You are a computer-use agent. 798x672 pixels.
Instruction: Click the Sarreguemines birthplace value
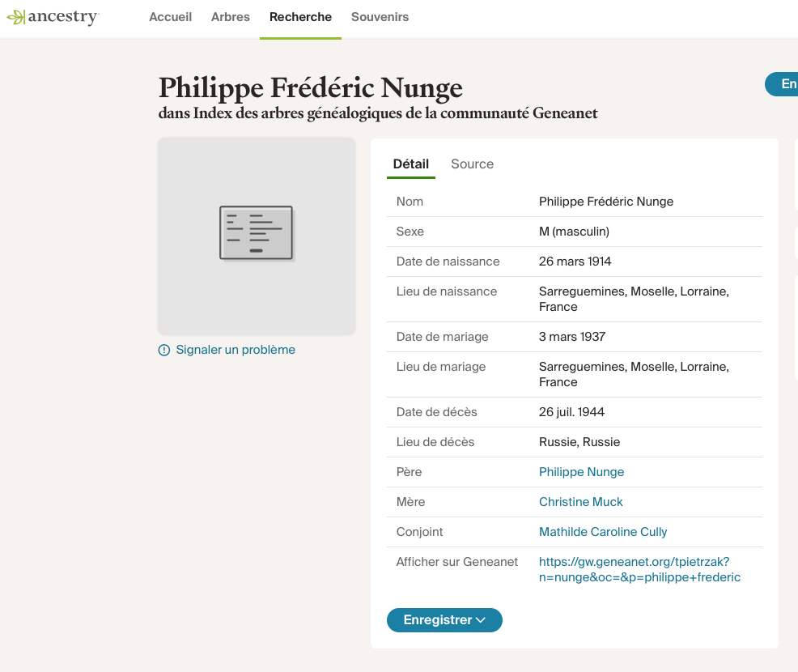pyautogui.click(x=634, y=299)
